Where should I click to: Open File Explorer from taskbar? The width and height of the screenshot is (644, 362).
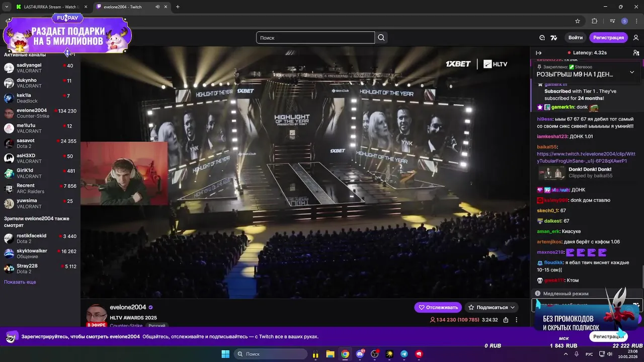(x=330, y=354)
